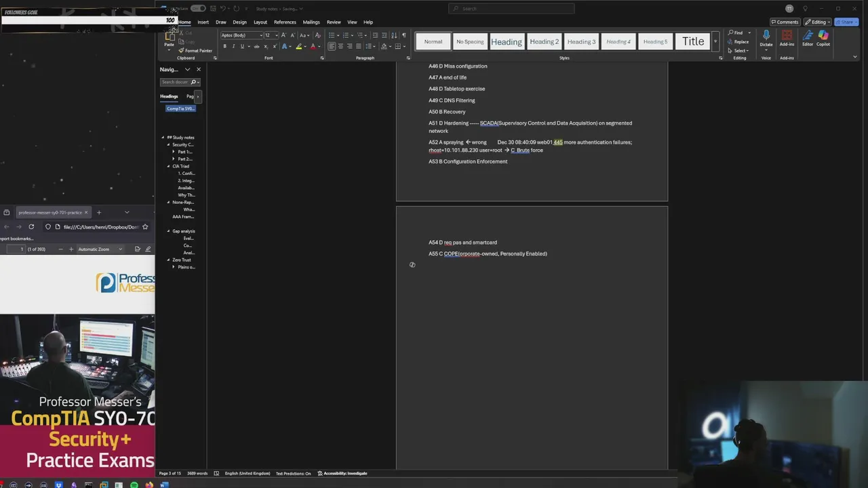This screenshot has height=488, width=868.
Task: Open the Dictate microphone tool
Action: [766, 38]
